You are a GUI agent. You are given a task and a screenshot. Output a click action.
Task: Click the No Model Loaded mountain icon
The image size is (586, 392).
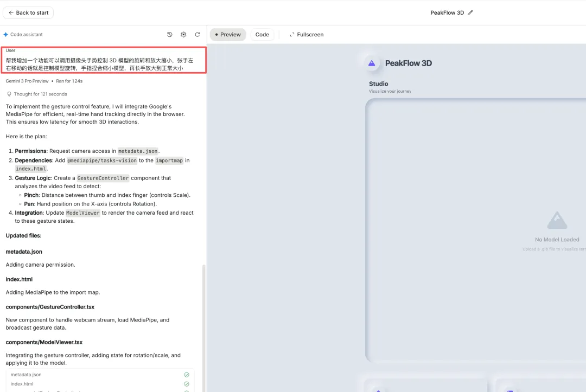coord(557,221)
